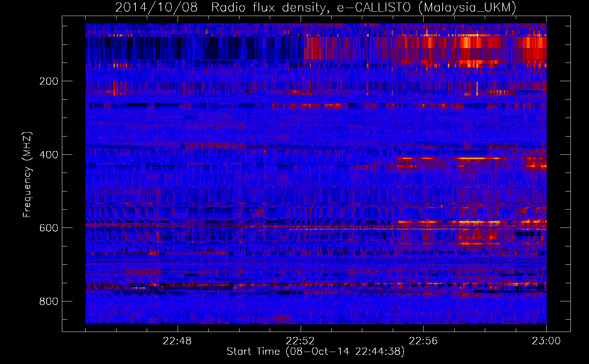Click the plot title text "Radio flux density, e-CALLISTO"
Screen dimensions: 589x364
[312, 8]
